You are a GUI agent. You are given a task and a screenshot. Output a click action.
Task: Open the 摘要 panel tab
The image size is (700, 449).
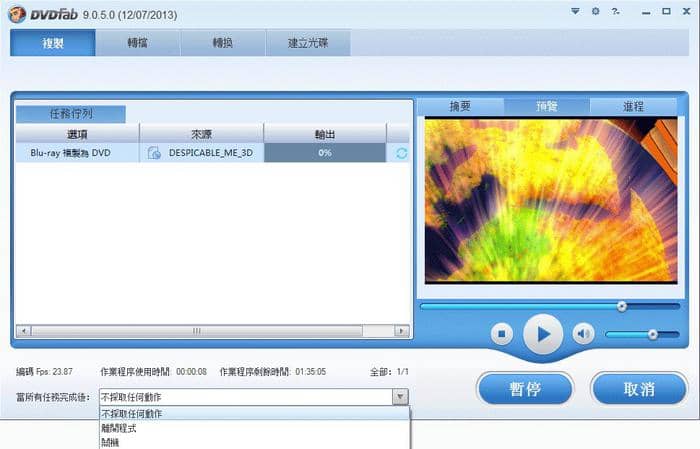point(460,106)
